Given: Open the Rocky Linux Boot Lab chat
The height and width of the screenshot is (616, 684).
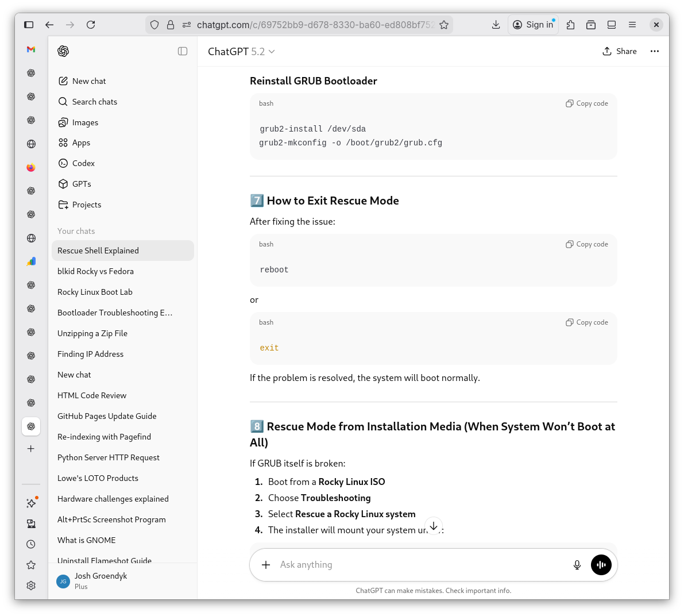Looking at the screenshot, I should coord(95,292).
